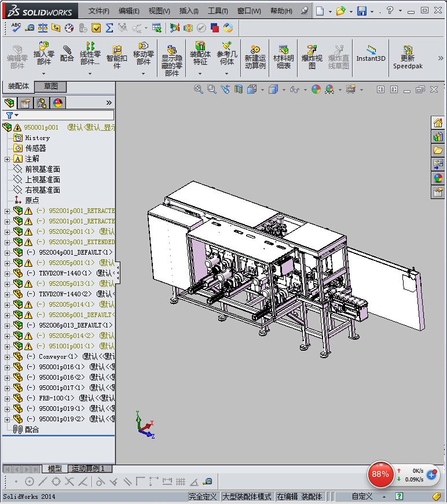Screen dimensions: 447x504
Task: Open dropdown under Reference Geometry
Action: (227, 73)
